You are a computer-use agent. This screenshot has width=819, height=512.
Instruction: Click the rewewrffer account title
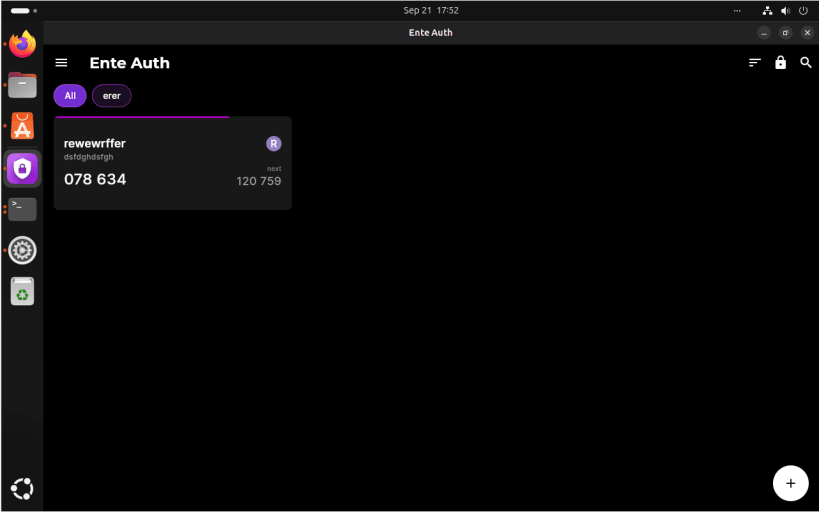pos(95,143)
